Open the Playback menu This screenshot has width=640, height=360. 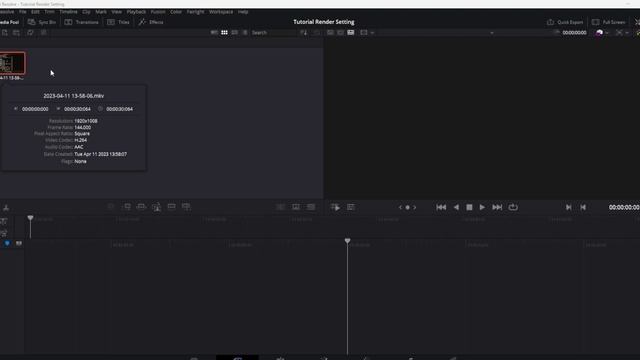point(136,12)
